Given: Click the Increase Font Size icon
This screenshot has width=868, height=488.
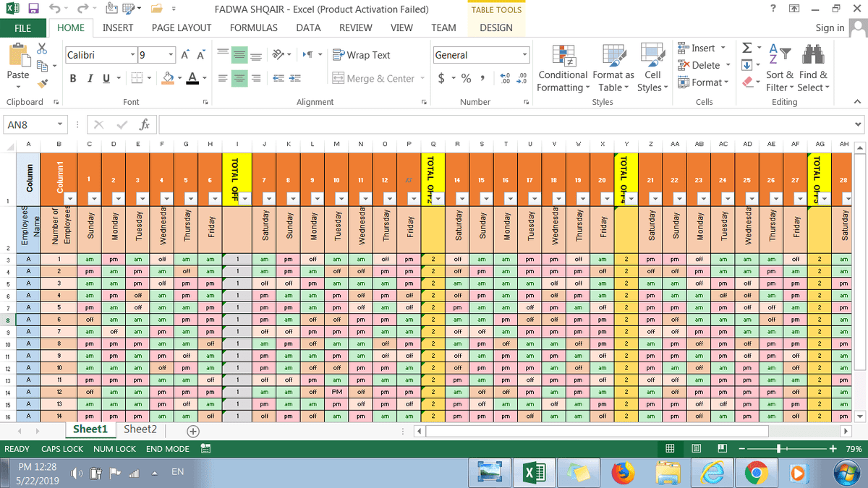Looking at the screenshot, I should click(x=186, y=56).
